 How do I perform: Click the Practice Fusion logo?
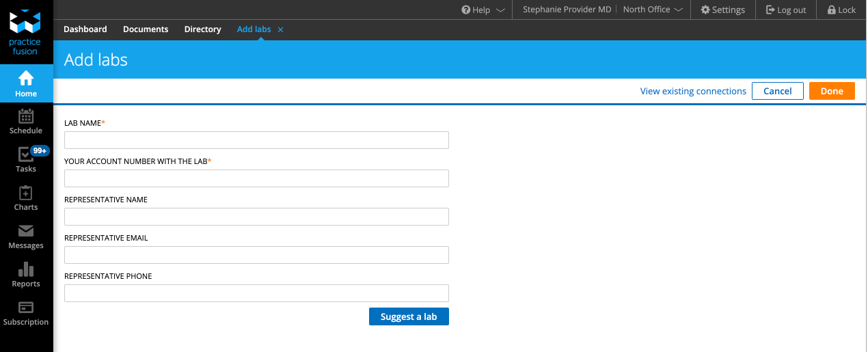pyautogui.click(x=26, y=32)
